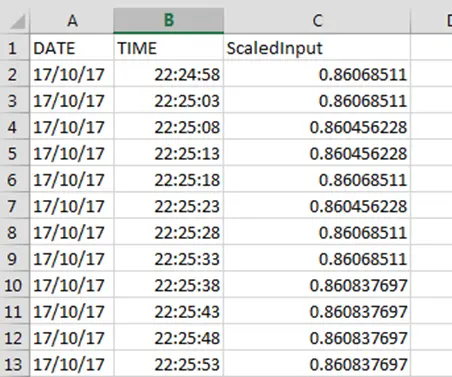Select the date cell in row 4
This screenshot has width=452, height=377.
click(x=72, y=127)
